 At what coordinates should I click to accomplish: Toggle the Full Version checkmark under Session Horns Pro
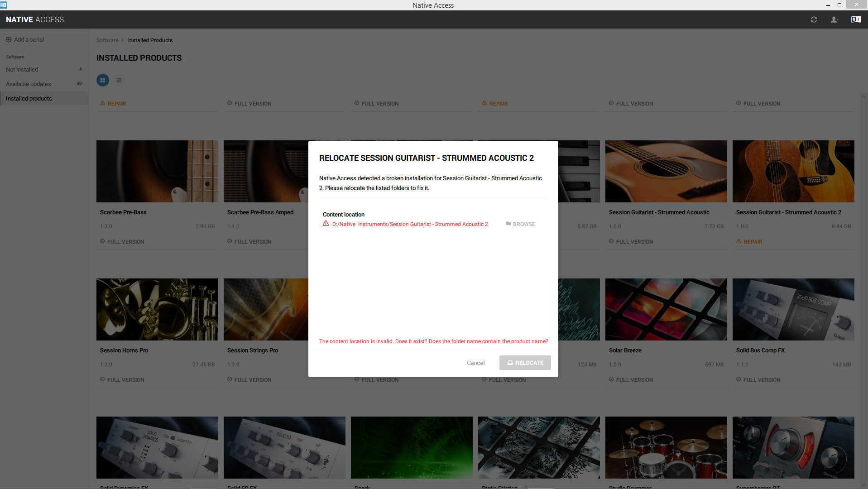(x=102, y=379)
